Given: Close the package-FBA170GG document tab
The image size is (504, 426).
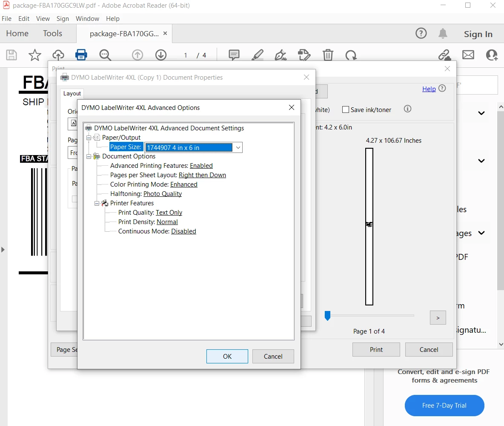Looking at the screenshot, I should [x=165, y=33].
